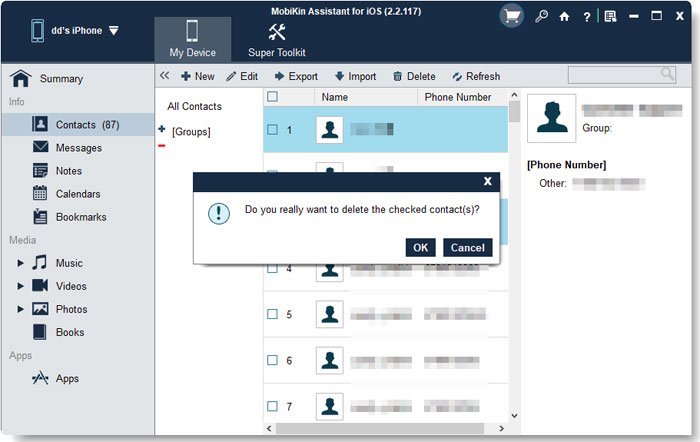Refresh the contacts list
The image size is (700, 442).
[476, 76]
